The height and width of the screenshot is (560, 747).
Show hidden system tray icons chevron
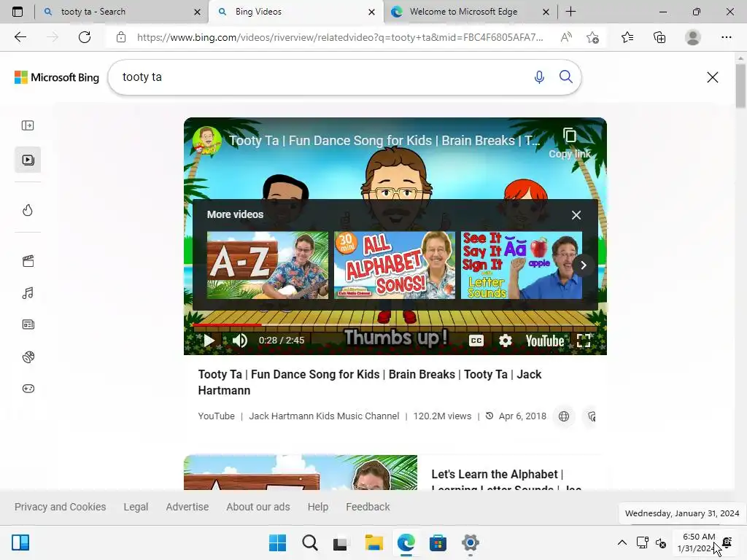622,542
